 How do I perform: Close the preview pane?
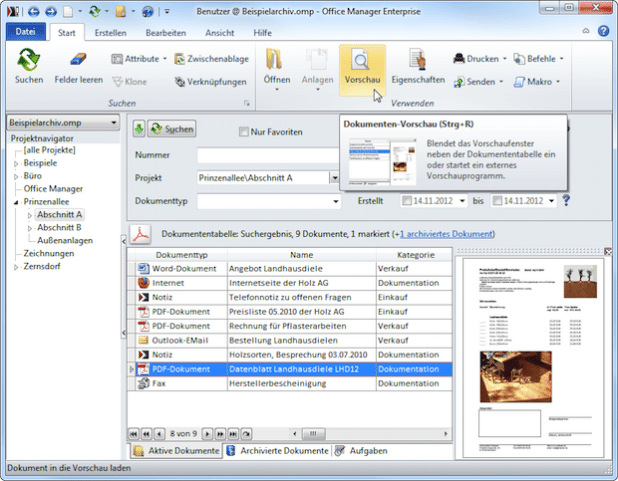coord(609,252)
